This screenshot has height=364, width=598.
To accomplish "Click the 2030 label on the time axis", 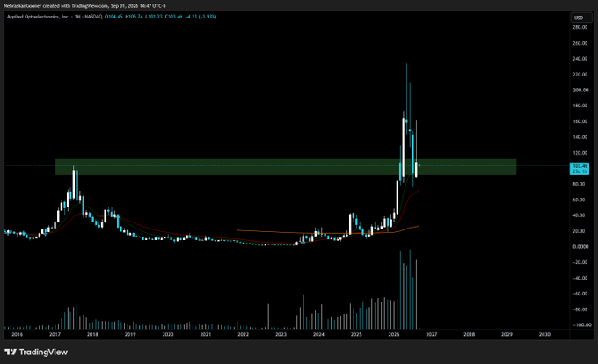I will pyautogui.click(x=544, y=334).
